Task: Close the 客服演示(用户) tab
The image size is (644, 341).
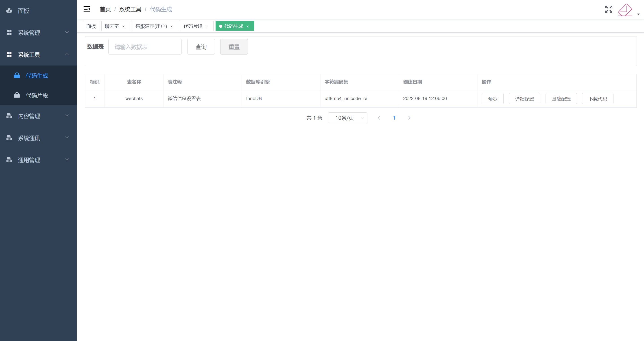Action: pos(172,26)
